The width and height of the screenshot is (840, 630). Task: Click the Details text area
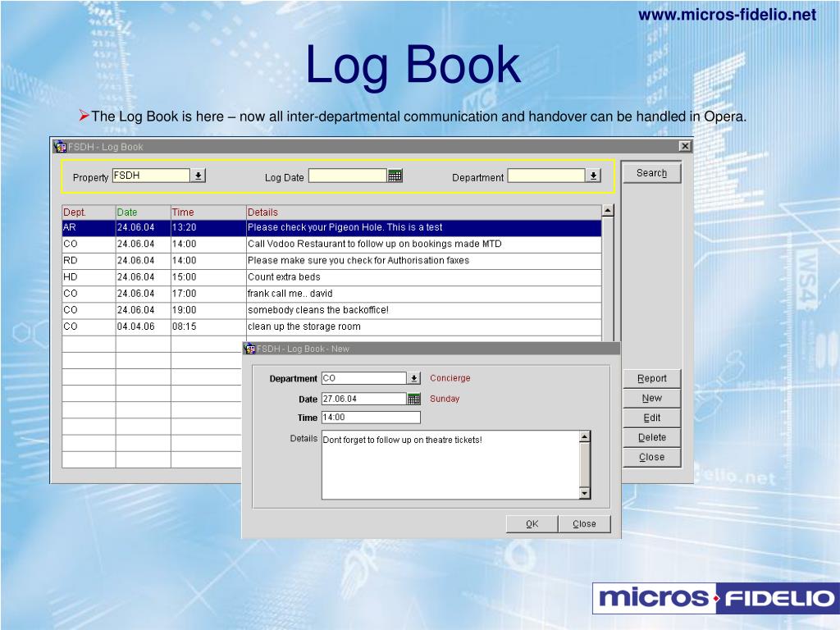pyautogui.click(x=450, y=465)
